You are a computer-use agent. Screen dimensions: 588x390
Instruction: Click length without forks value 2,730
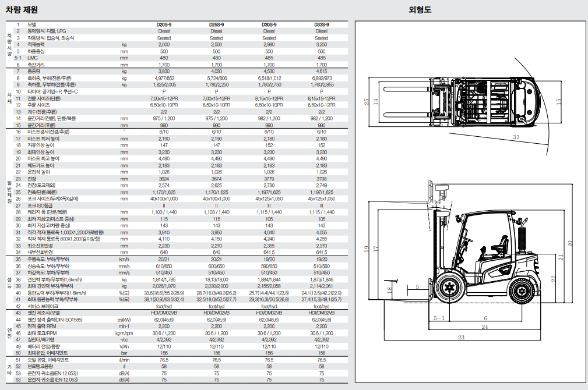click(x=269, y=186)
